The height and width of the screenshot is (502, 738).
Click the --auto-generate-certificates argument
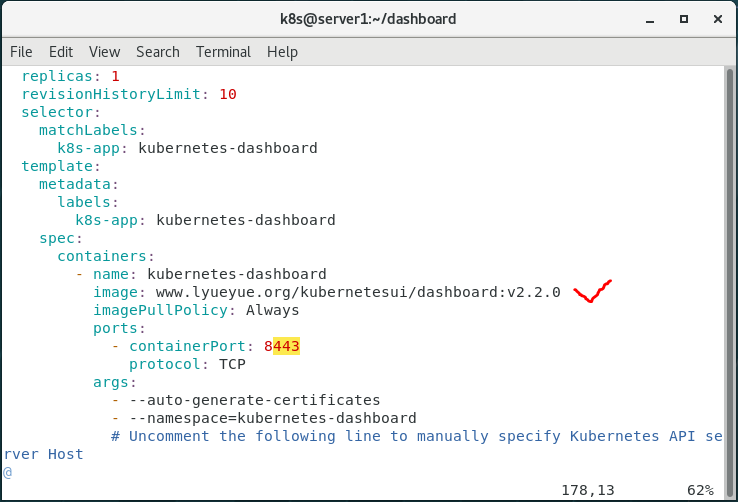coord(255,400)
